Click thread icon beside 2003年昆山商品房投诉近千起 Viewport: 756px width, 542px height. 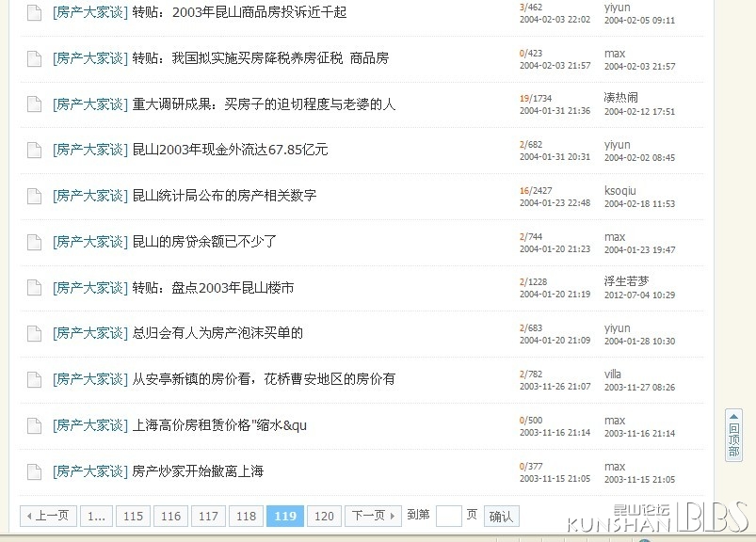pyautogui.click(x=34, y=12)
